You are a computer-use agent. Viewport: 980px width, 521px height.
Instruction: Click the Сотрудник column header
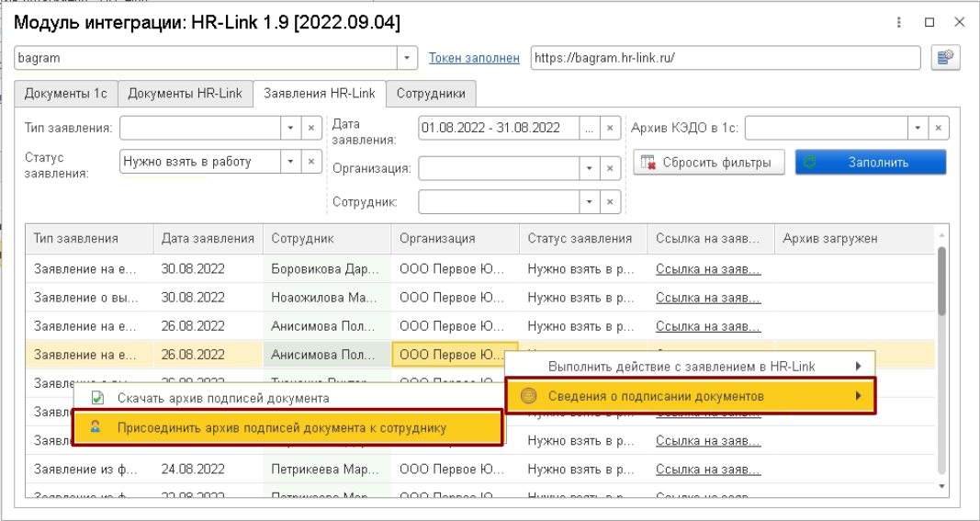click(328, 239)
